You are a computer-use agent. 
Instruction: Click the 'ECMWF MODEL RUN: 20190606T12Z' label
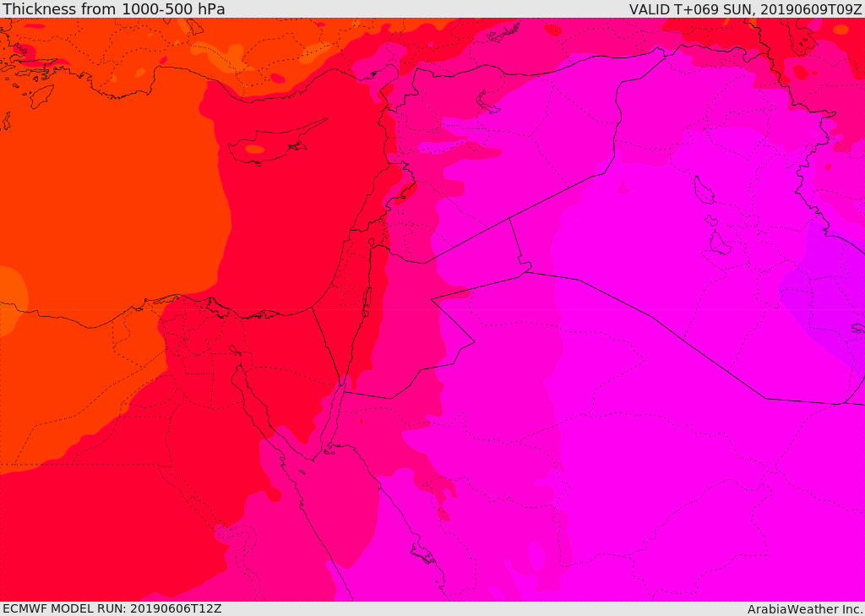click(112, 608)
